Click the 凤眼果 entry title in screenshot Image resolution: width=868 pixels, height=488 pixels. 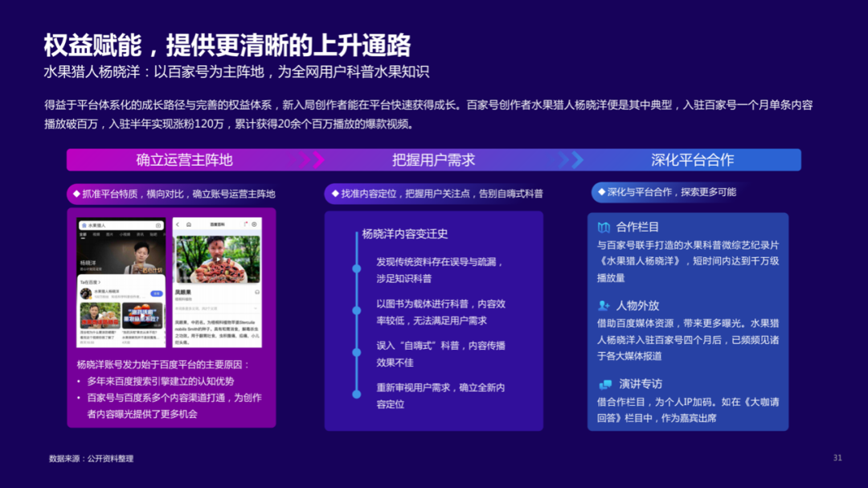(183, 292)
